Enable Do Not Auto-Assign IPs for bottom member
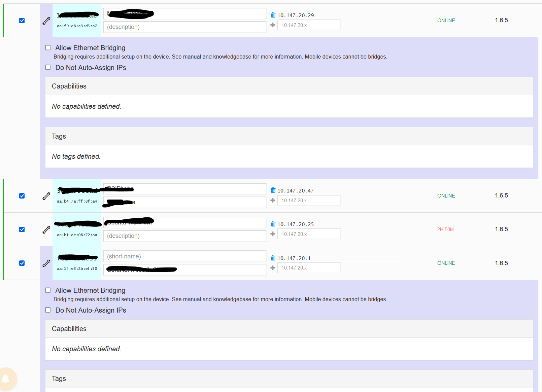Image resolution: width=542 pixels, height=392 pixels. pos(48,310)
